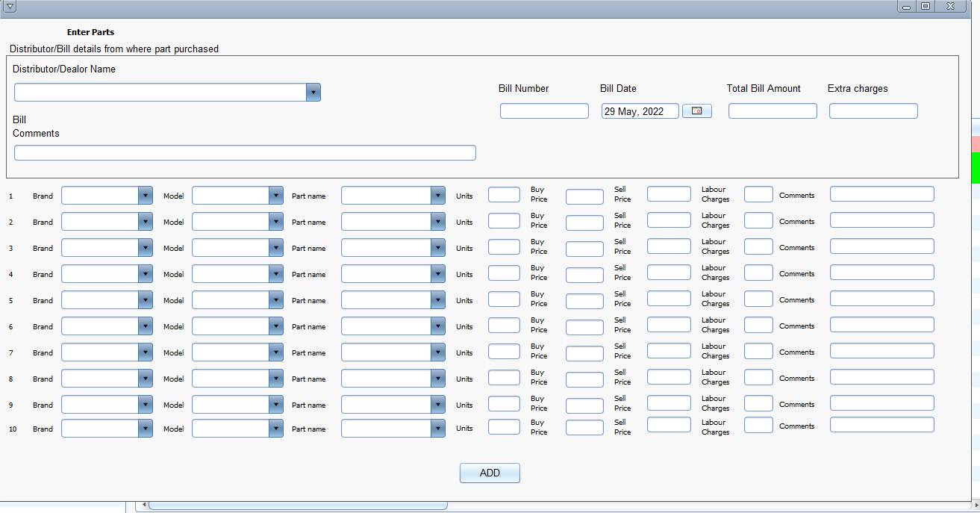Click Buy Price field in row 4
Image resolution: width=980 pixels, height=513 pixels.
point(584,276)
